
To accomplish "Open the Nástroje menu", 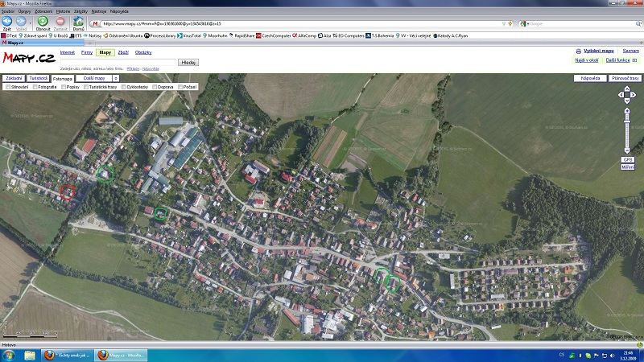I will [x=98, y=11].
